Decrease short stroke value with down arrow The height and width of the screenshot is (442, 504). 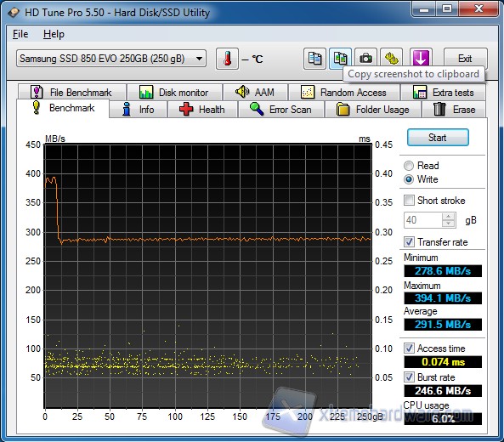(x=449, y=224)
